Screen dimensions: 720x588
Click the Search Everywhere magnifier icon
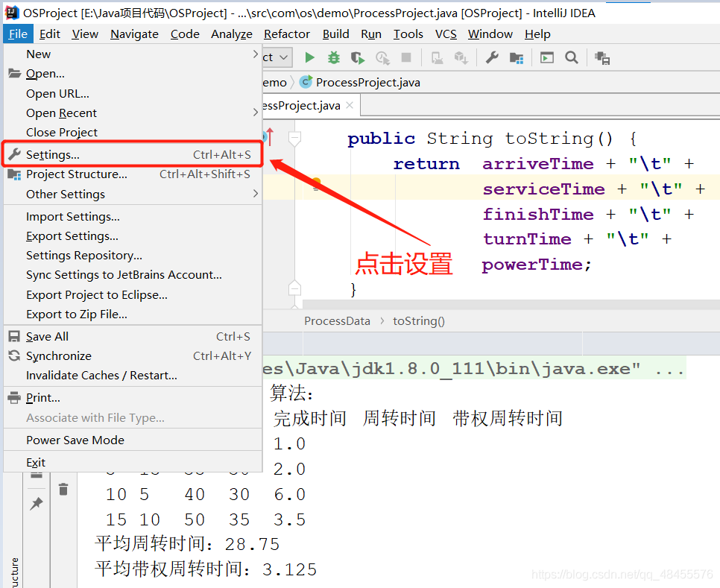(x=571, y=57)
